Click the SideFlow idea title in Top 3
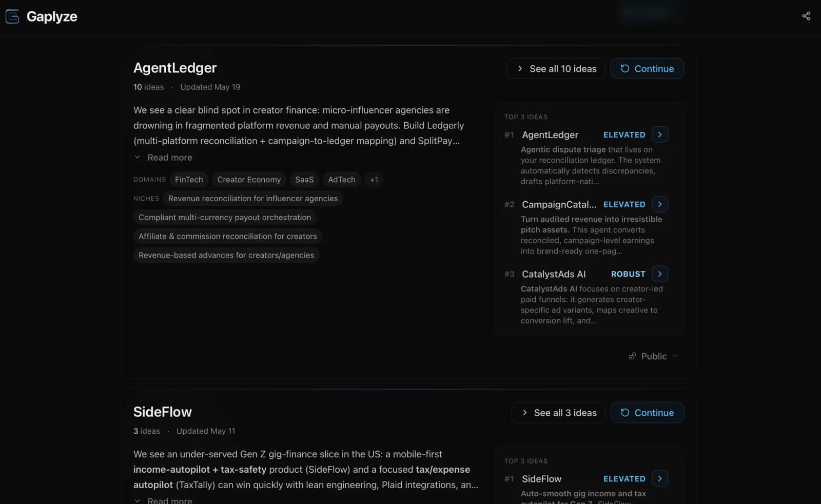Image resolution: width=821 pixels, height=504 pixels. (541, 479)
